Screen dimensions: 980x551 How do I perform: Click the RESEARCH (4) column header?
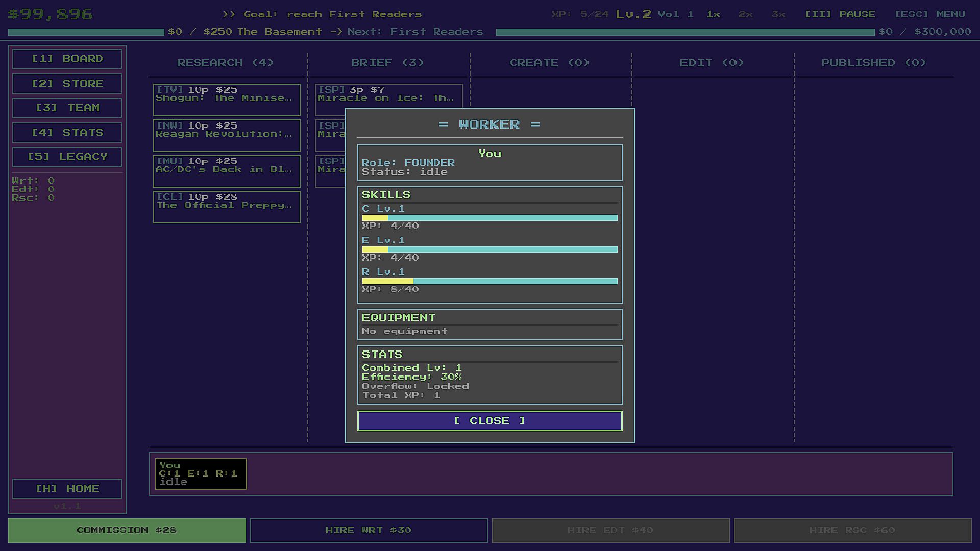click(225, 63)
